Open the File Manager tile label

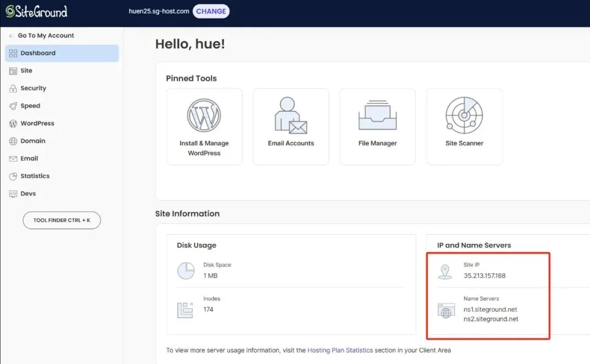(377, 144)
